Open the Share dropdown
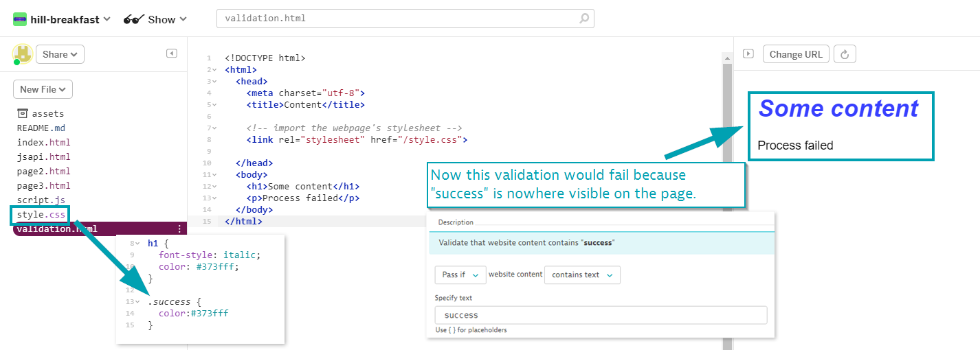This screenshot has height=350, width=980. click(x=60, y=54)
